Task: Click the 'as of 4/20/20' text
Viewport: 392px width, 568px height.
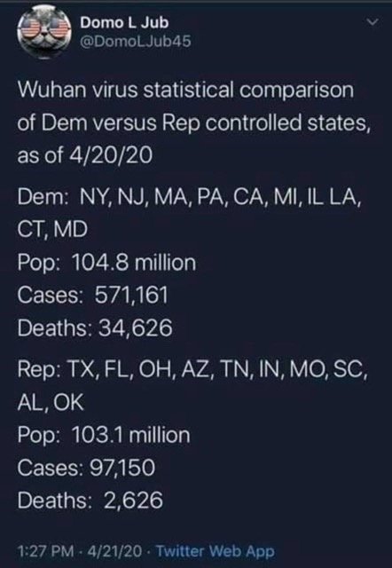Action: point(85,155)
